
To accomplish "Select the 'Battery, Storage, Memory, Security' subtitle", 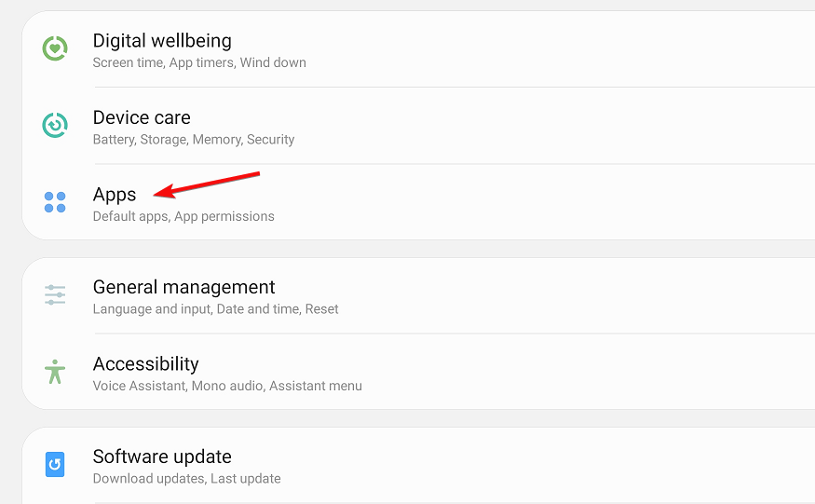I will 194,140.
